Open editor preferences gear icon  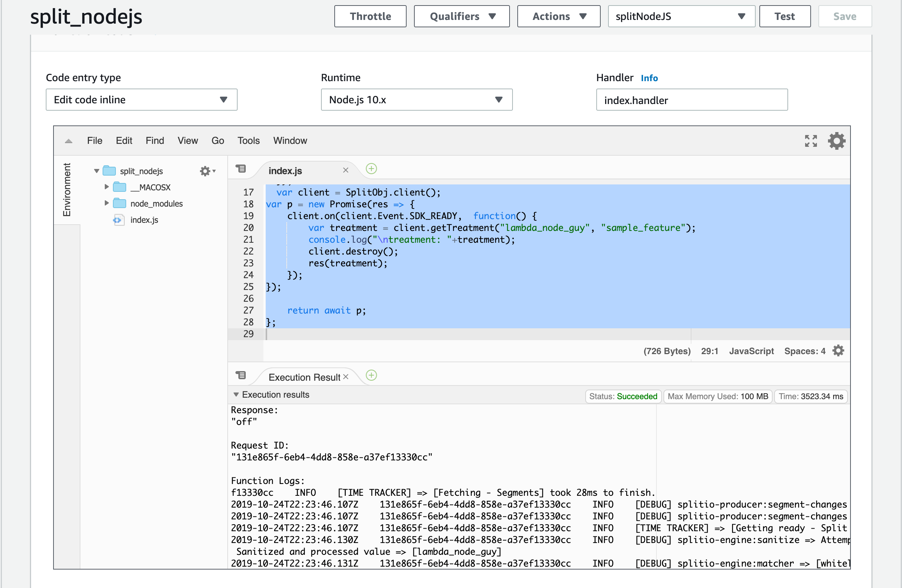click(x=836, y=141)
